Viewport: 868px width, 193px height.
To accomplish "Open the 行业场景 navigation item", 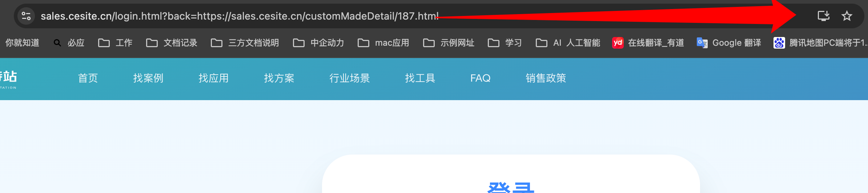I will coord(350,78).
